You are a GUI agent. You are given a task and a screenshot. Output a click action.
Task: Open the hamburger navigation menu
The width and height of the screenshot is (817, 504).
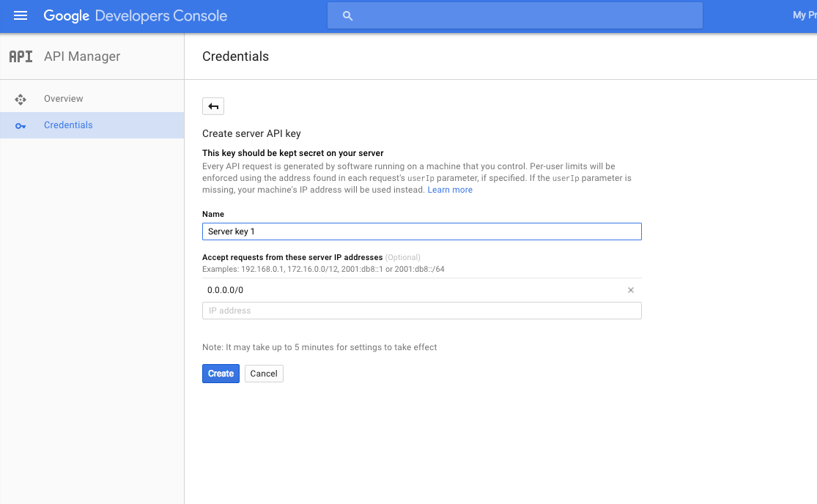click(x=21, y=15)
